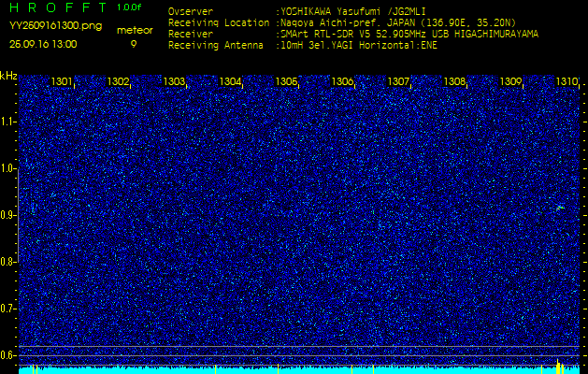Click the kHz axis unit label
This screenshot has height=374, width=588.
8,76
